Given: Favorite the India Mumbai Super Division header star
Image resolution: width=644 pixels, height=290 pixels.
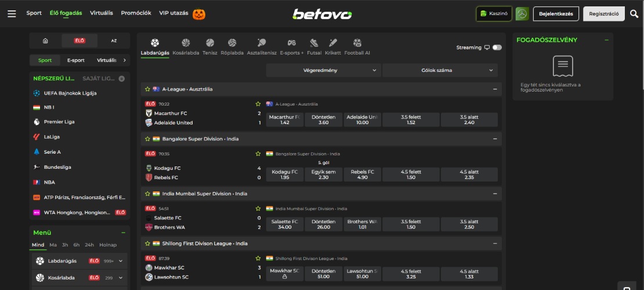Looking at the screenshot, I should pyautogui.click(x=147, y=194).
